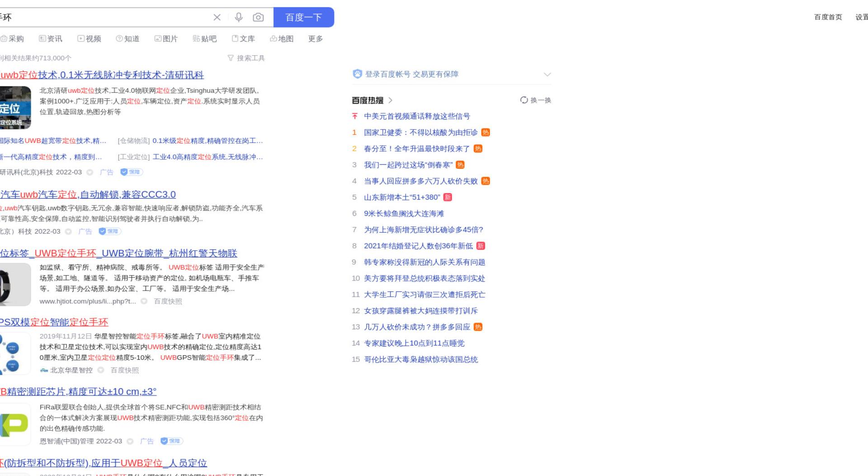
Task: Switch to the 文库 tab
Action: click(243, 39)
